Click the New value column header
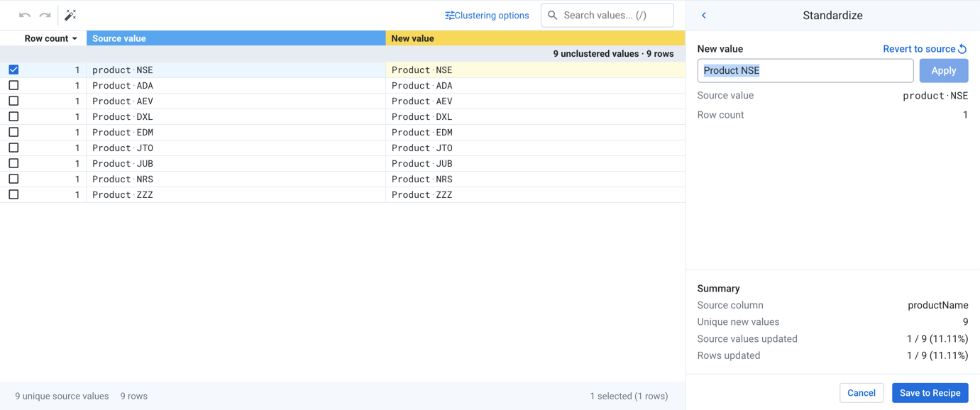The height and width of the screenshot is (410, 980). click(x=535, y=38)
